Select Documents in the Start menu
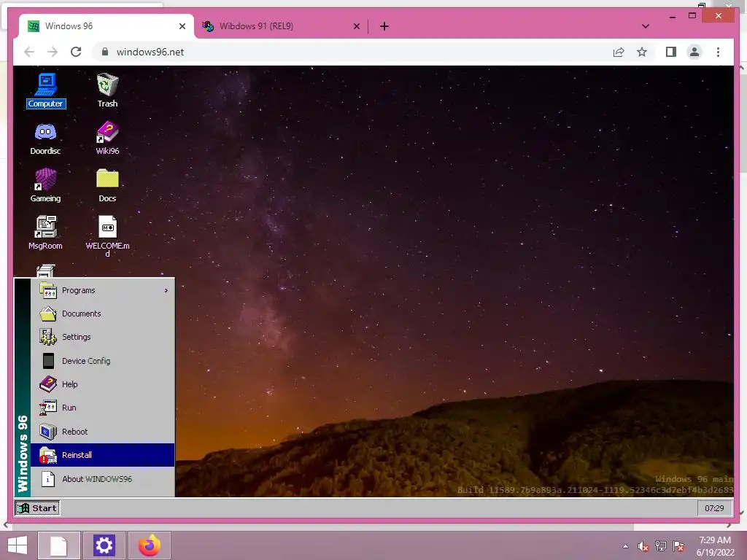747x560 pixels. click(x=102, y=314)
